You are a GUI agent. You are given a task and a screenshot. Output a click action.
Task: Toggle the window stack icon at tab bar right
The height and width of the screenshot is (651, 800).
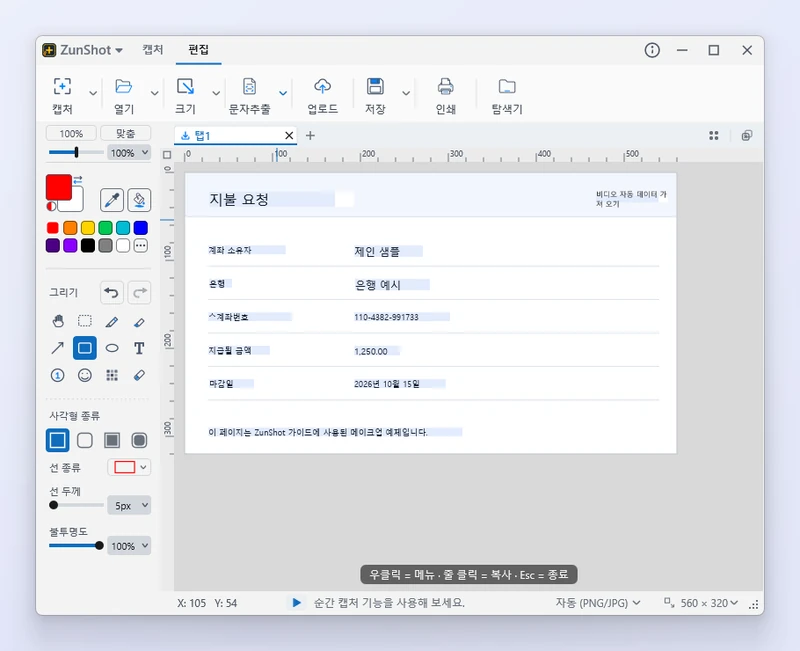(746, 135)
